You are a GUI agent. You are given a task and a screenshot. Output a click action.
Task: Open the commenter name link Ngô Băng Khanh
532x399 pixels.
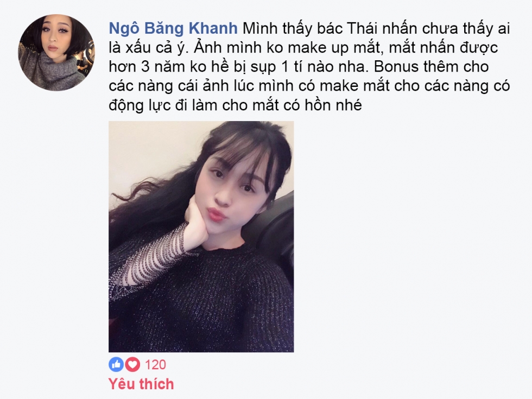(173, 28)
